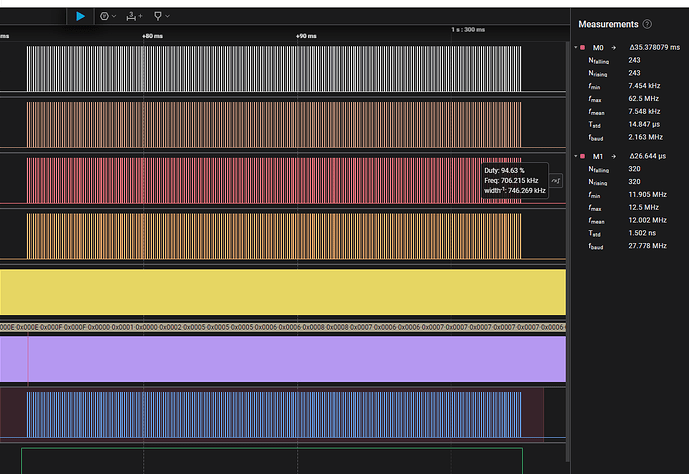Click the add timing marker pair icon

click(x=134, y=16)
